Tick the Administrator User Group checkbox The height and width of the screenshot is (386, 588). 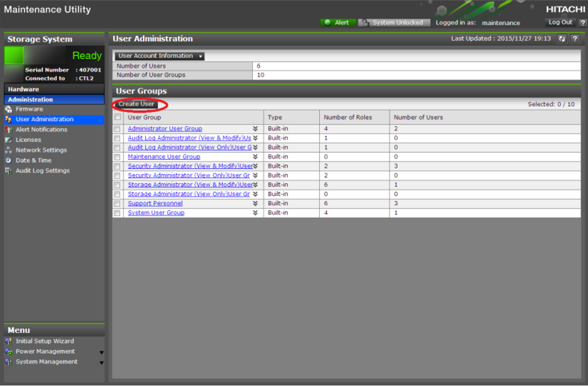point(117,129)
